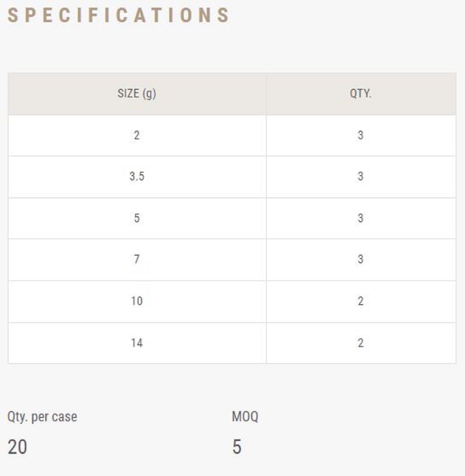Screen dimensions: 465x476
Task: Click quantity cell for size 2 row
Action: (x=360, y=135)
